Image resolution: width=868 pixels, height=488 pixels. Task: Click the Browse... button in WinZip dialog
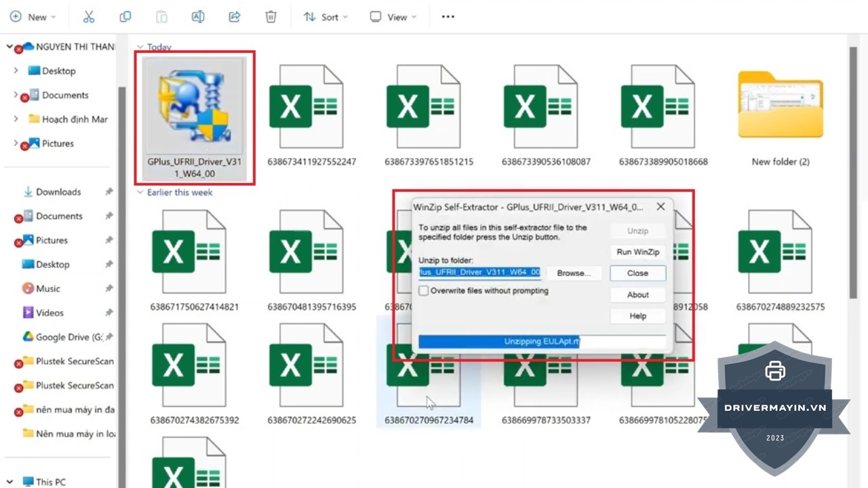point(574,273)
